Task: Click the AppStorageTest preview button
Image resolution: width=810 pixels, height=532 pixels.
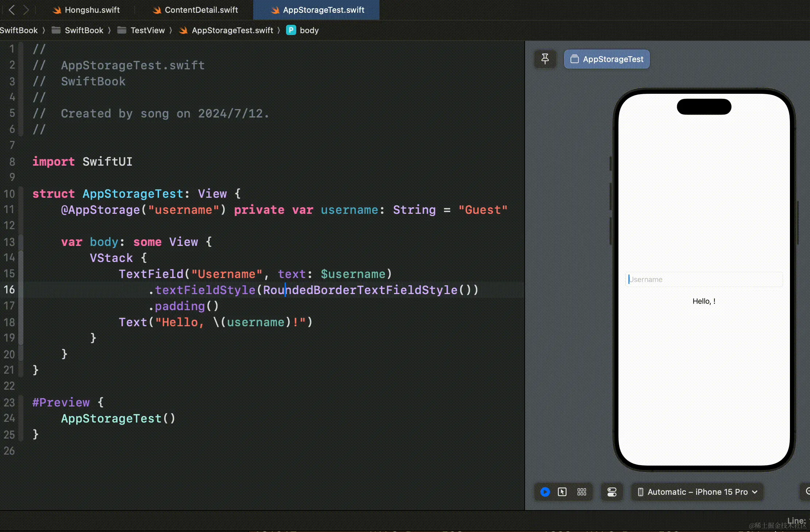Action: 607,59
